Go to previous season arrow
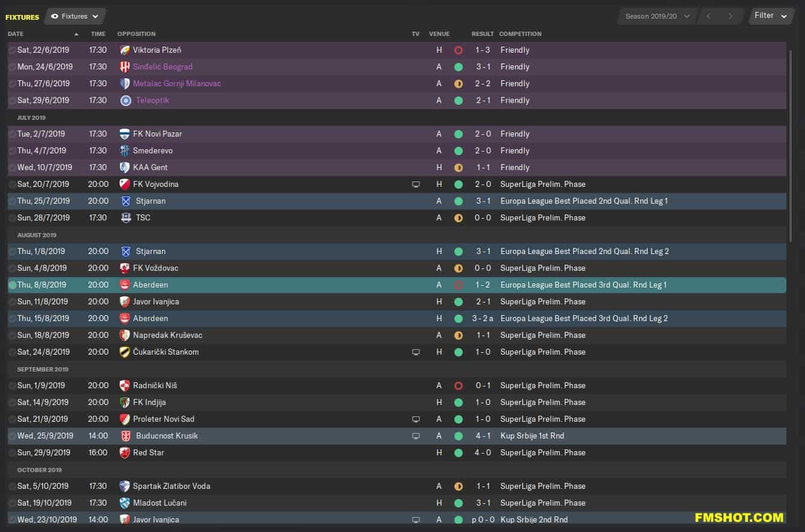The image size is (805, 532). (708, 16)
